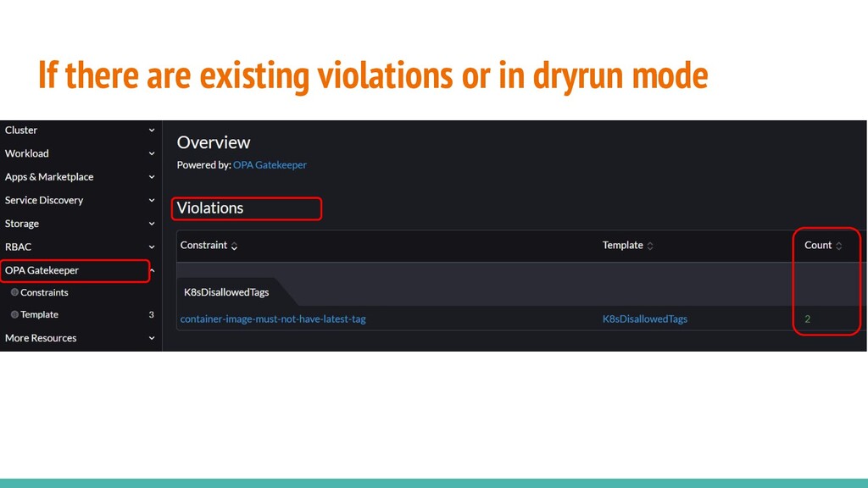Expand the Cluster menu chevron
Viewport: 868px width, 488px height.
click(x=152, y=130)
